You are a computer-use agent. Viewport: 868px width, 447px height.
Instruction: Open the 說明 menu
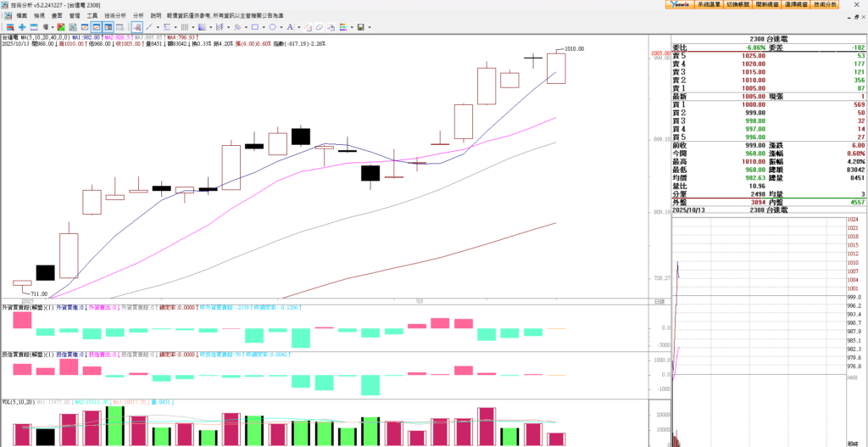pyautogui.click(x=155, y=15)
